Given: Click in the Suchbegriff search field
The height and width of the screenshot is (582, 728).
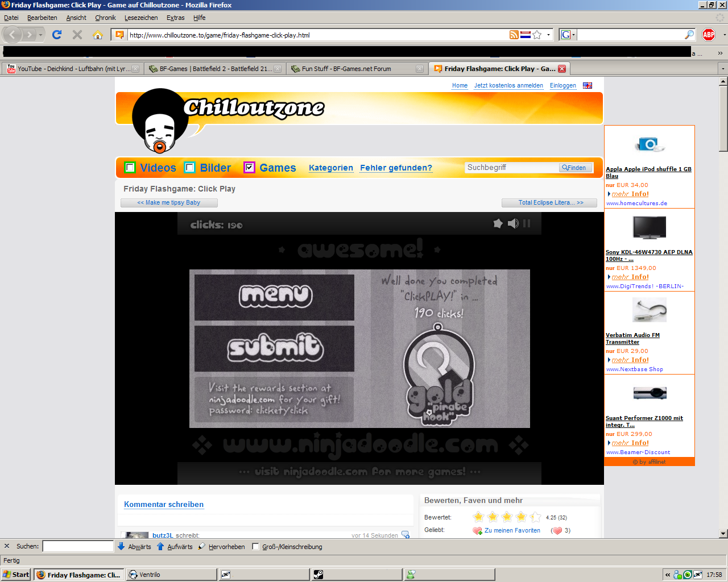Looking at the screenshot, I should coord(511,168).
